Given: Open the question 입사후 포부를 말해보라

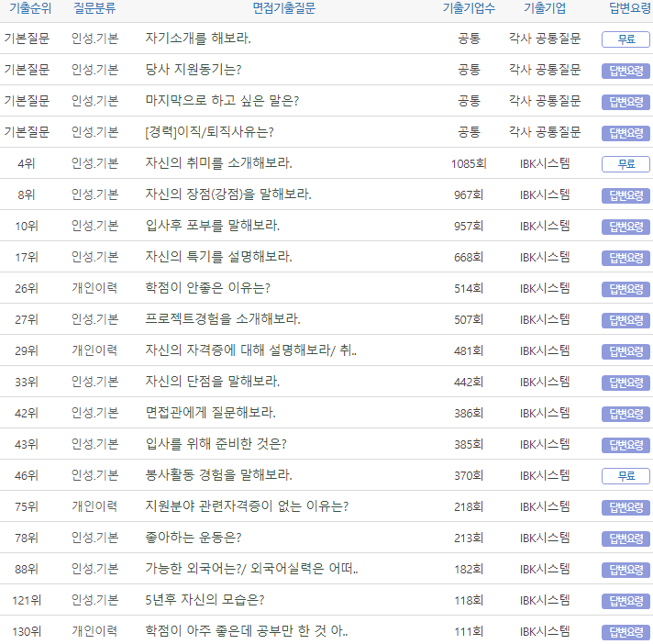Looking at the screenshot, I should pyautogui.click(x=213, y=226).
